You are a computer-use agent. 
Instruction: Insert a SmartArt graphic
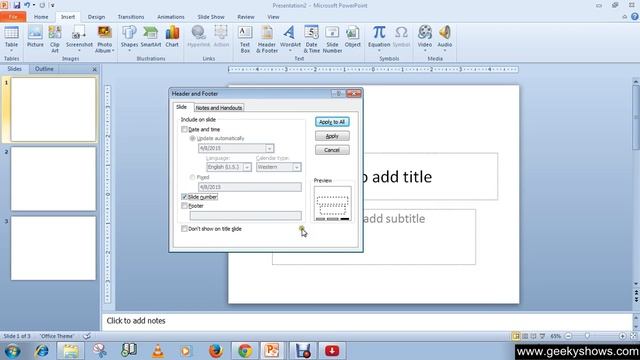[x=151, y=37]
